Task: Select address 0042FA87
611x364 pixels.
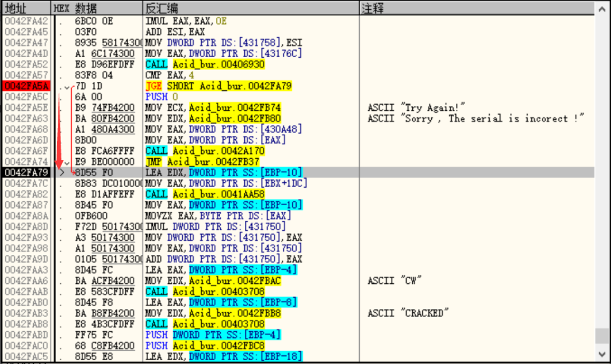Action: click(x=26, y=205)
